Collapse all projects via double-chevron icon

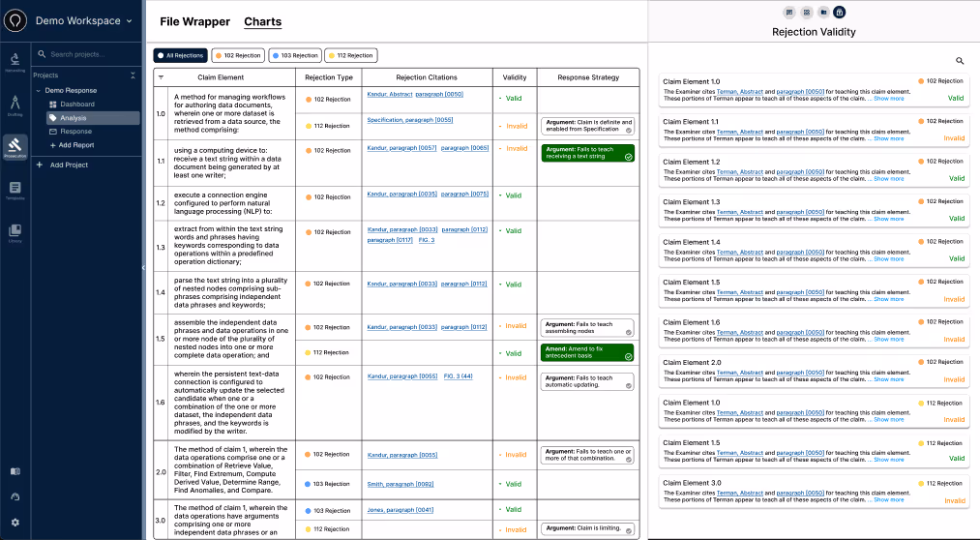(x=133, y=75)
